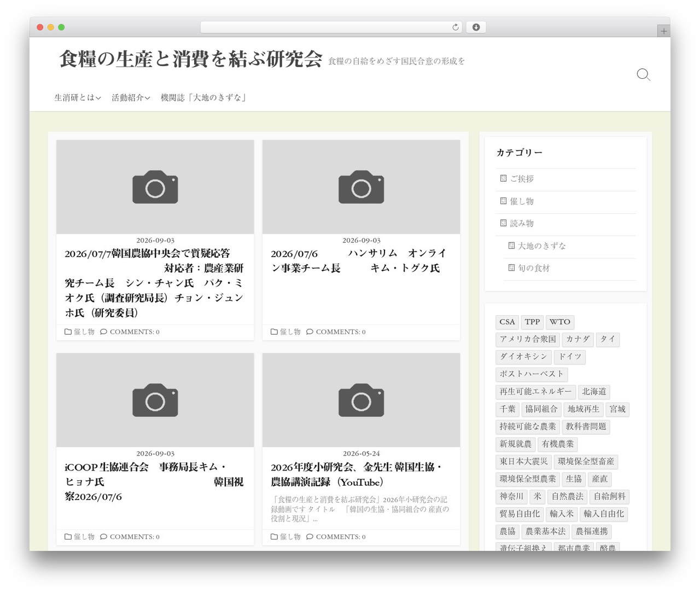Select the 東日本大震災 tag
Screen dimensions: 700x593
click(x=523, y=462)
